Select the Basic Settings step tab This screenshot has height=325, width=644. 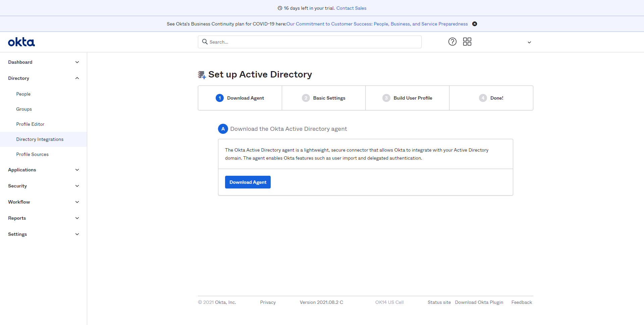point(324,98)
